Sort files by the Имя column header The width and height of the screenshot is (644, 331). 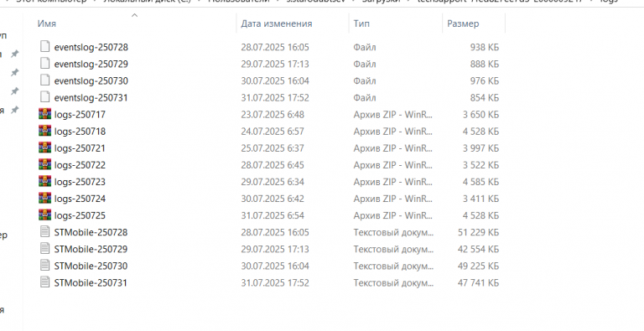47,23
